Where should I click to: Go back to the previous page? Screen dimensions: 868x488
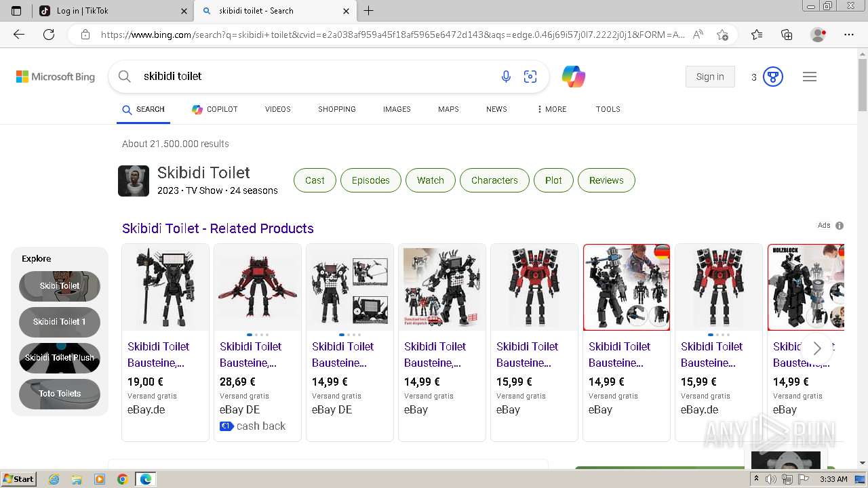(x=19, y=35)
